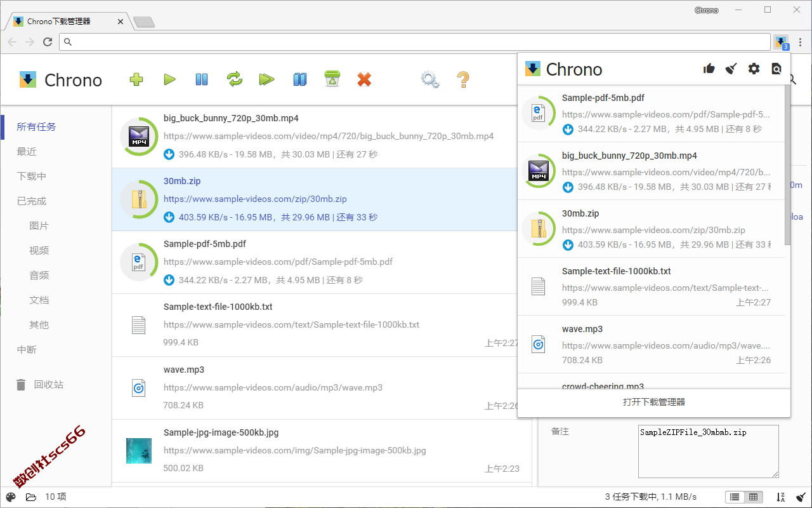The height and width of the screenshot is (508, 812).
Task: Select 中断 in the sidebar
Action: click(27, 349)
